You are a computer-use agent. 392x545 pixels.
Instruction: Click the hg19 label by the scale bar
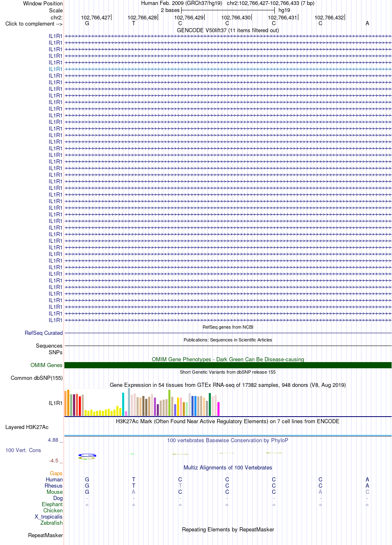284,10
